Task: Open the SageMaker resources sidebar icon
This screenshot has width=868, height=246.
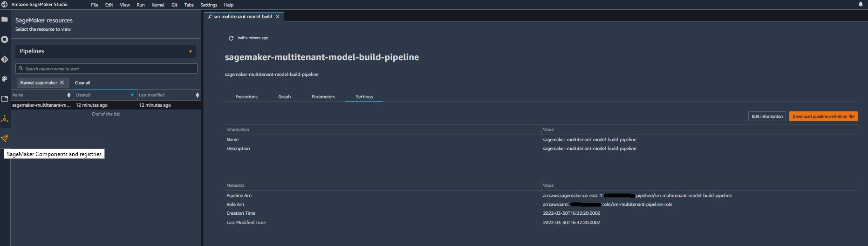Action: click(5, 119)
